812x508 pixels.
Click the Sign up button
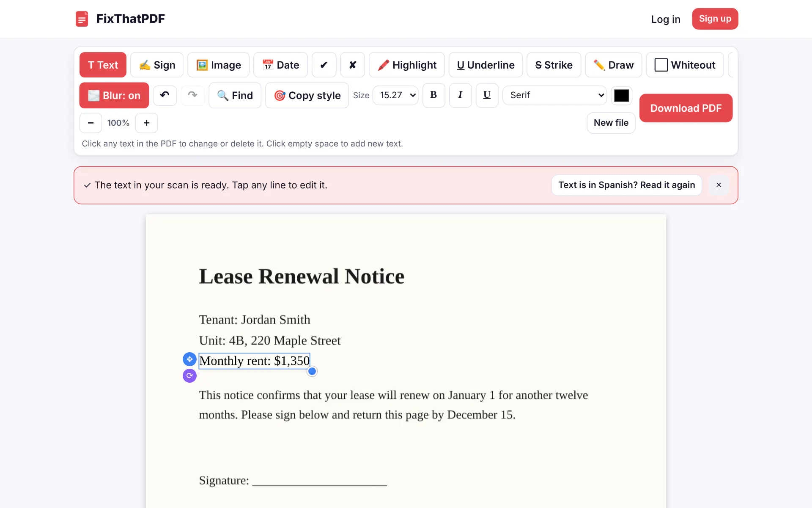(715, 19)
